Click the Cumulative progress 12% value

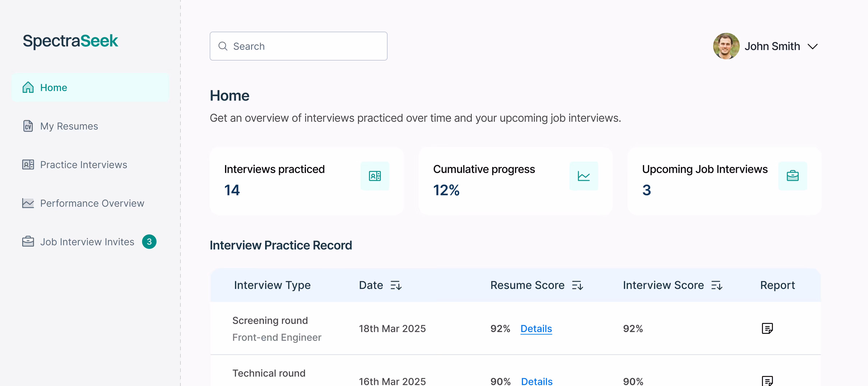(446, 190)
